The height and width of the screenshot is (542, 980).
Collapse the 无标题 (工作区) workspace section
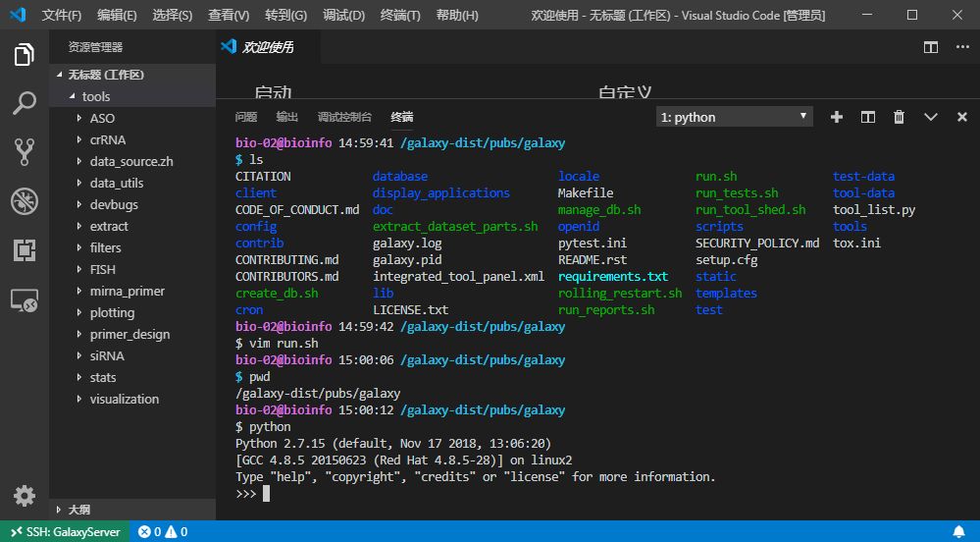coord(132,75)
